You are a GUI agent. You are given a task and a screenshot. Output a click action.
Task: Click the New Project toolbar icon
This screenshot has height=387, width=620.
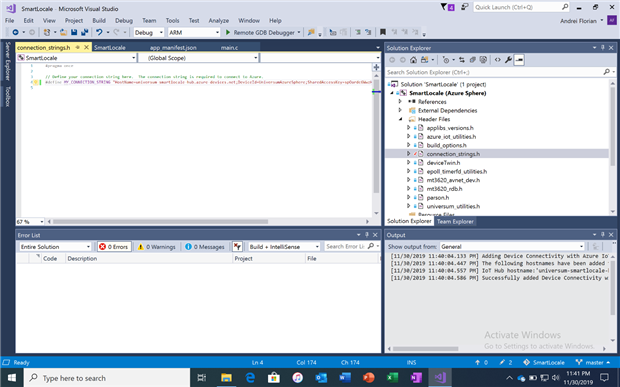[47, 32]
